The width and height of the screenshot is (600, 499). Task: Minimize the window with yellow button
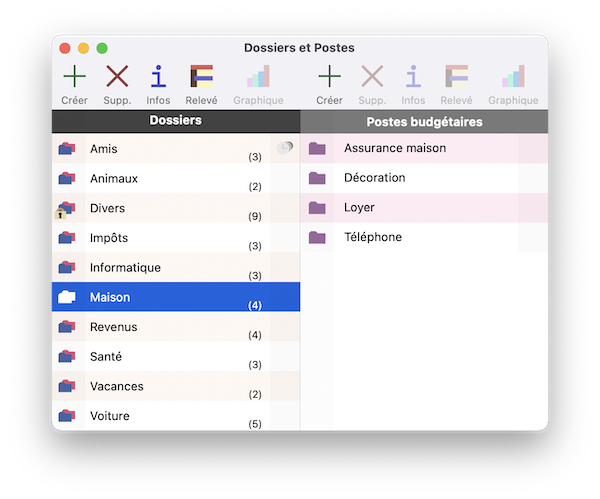(x=83, y=48)
